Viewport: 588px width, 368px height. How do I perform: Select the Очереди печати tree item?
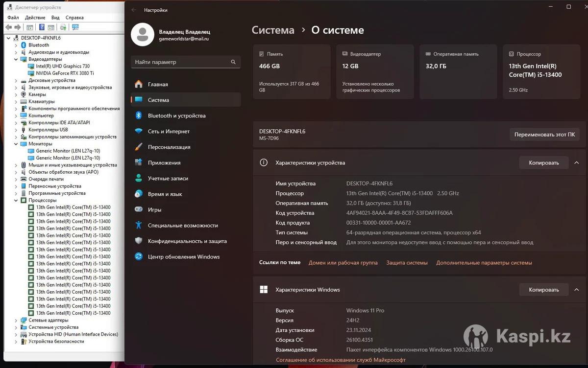click(46, 179)
